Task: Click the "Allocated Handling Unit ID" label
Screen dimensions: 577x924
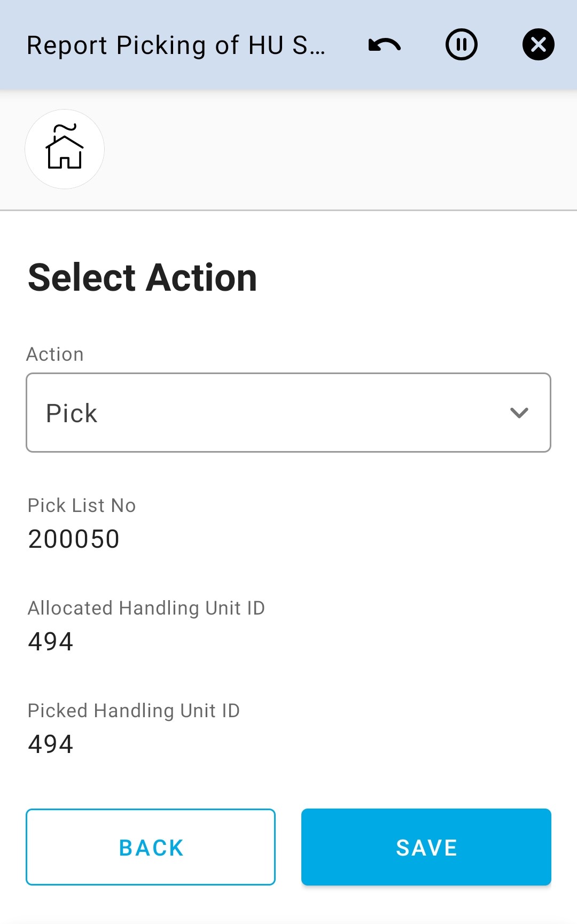Action: 146,608
